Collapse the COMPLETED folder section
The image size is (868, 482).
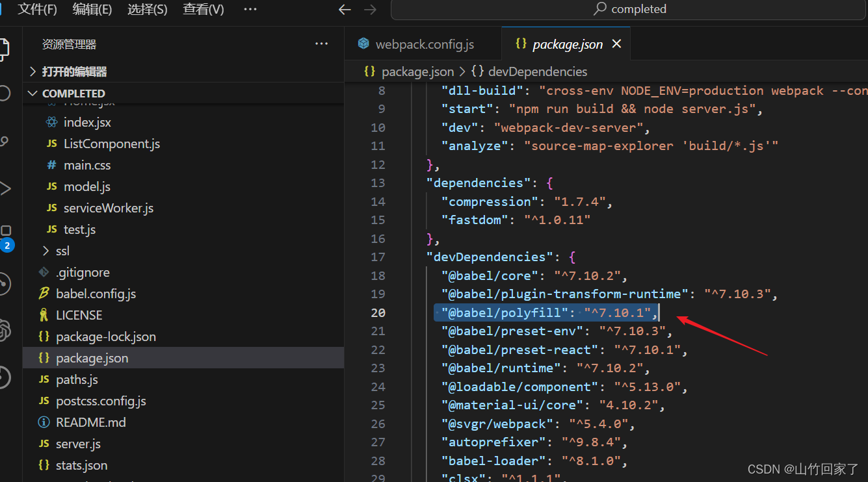(x=183, y=93)
